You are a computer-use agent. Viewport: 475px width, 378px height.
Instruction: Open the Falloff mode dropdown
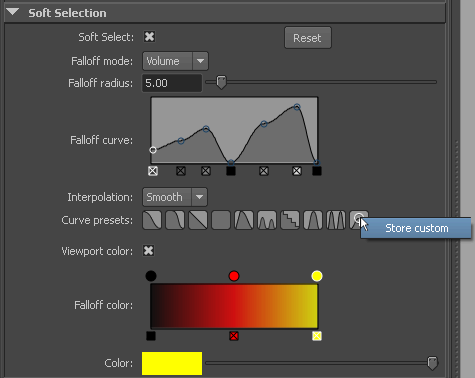click(175, 61)
